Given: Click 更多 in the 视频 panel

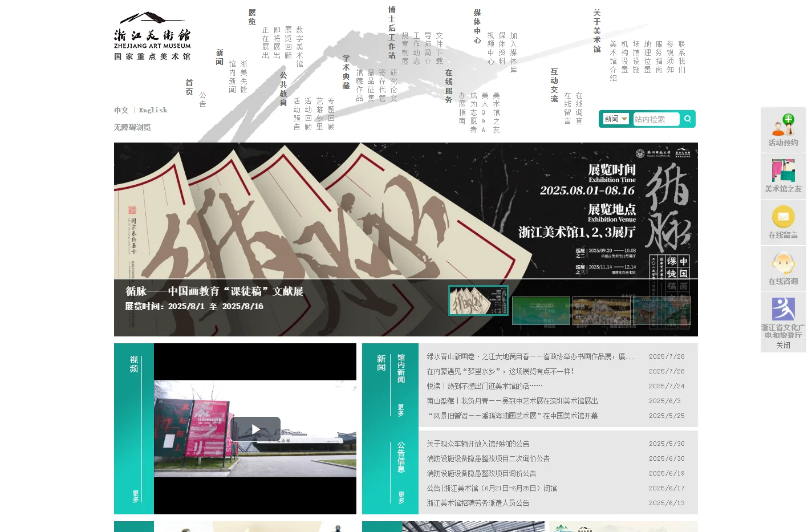Looking at the screenshot, I should pyautogui.click(x=136, y=496).
